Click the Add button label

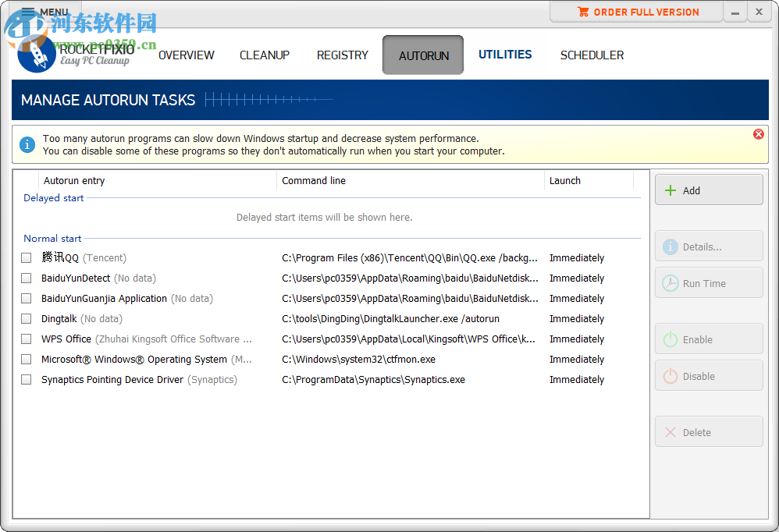(x=691, y=190)
